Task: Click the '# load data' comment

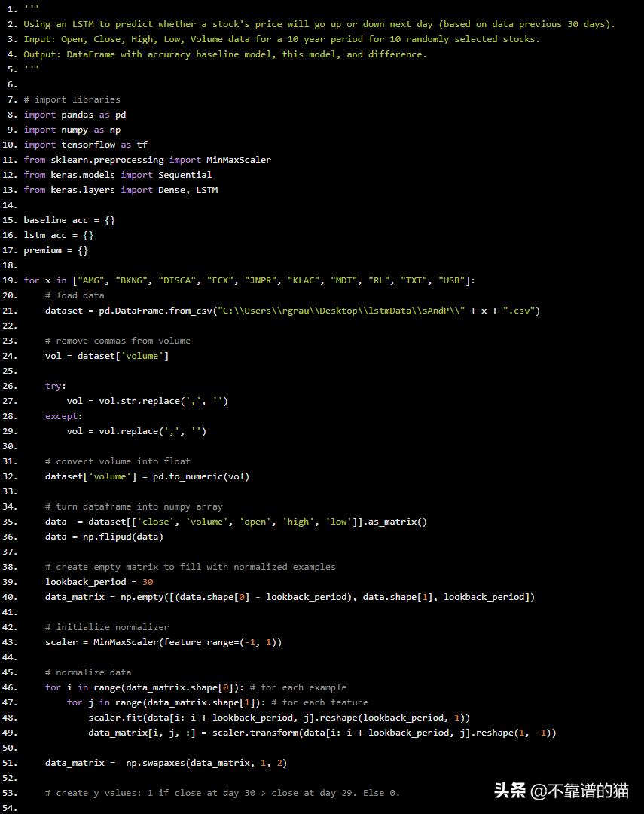Action: 75,295
